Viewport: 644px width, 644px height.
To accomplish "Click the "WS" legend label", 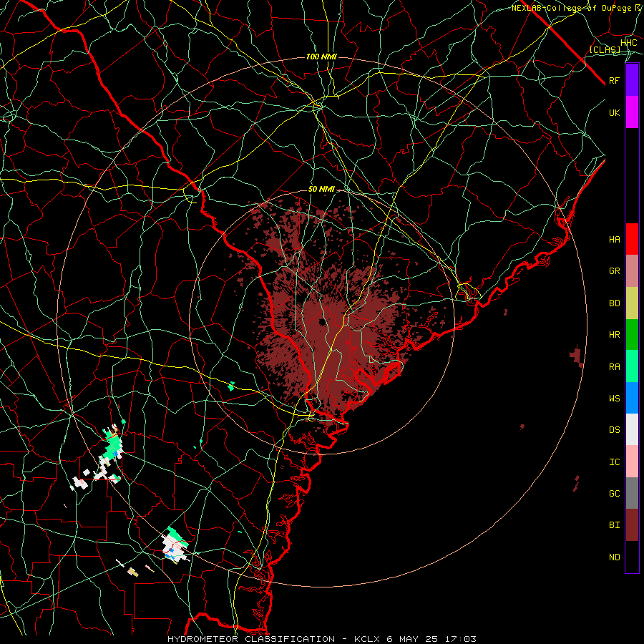I will coord(614,399).
